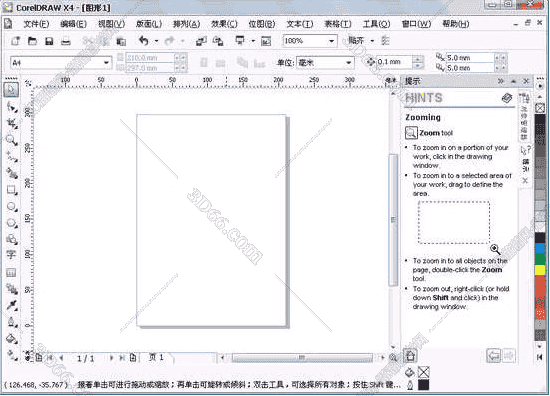Select the Shape edit tool
The height and width of the screenshot is (396, 550).
12,107
